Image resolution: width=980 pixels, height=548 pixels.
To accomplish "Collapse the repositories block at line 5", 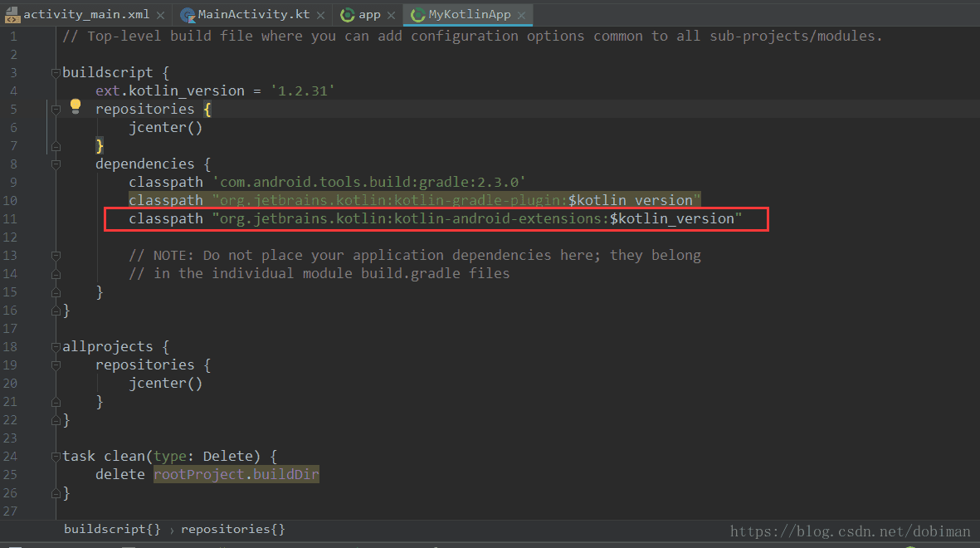I will point(56,110).
